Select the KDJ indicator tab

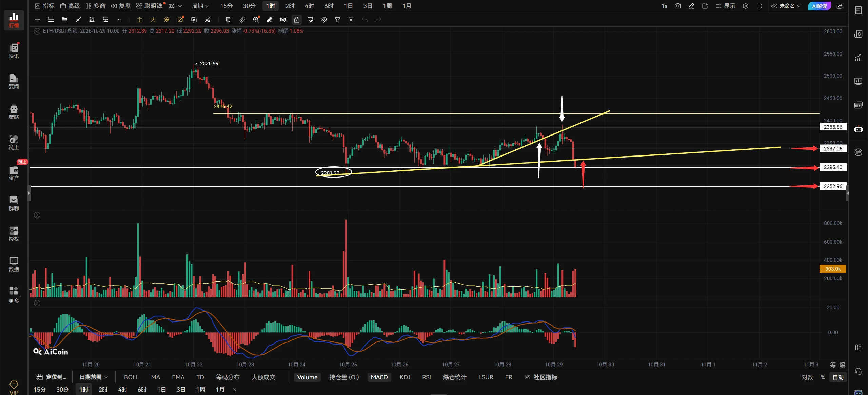coord(405,377)
